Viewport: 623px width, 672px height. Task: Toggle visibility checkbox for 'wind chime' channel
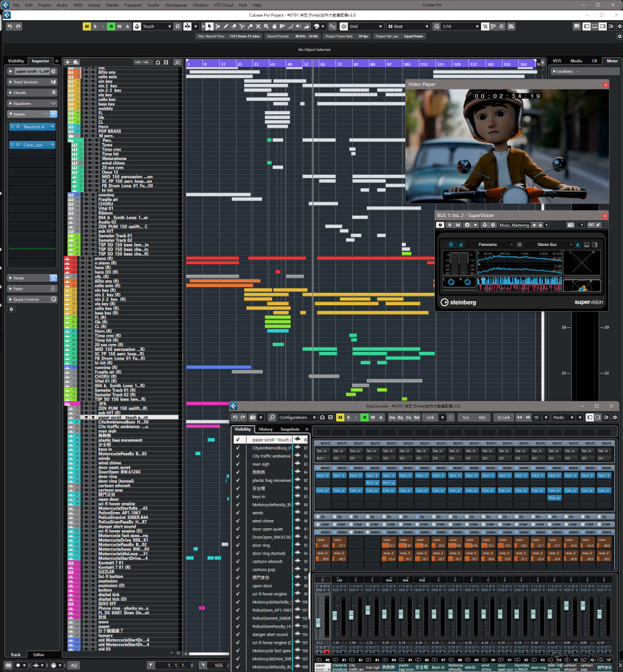[x=238, y=521]
